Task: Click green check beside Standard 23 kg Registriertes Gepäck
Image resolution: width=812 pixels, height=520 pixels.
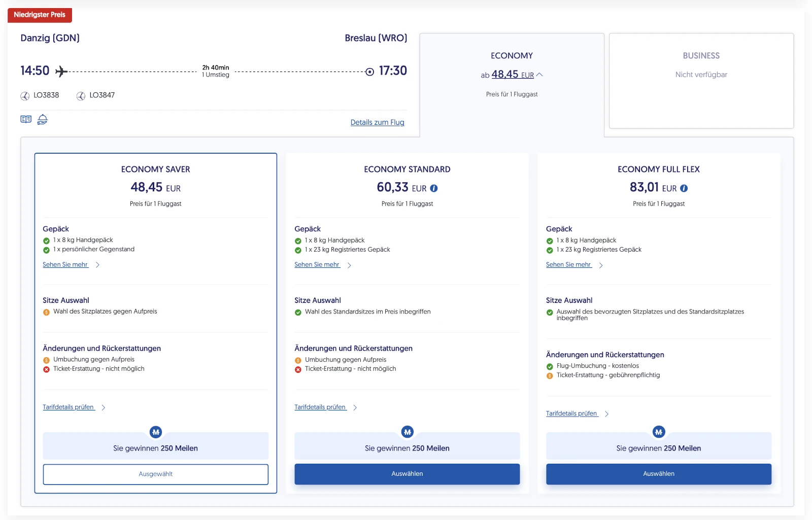Action: (298, 251)
